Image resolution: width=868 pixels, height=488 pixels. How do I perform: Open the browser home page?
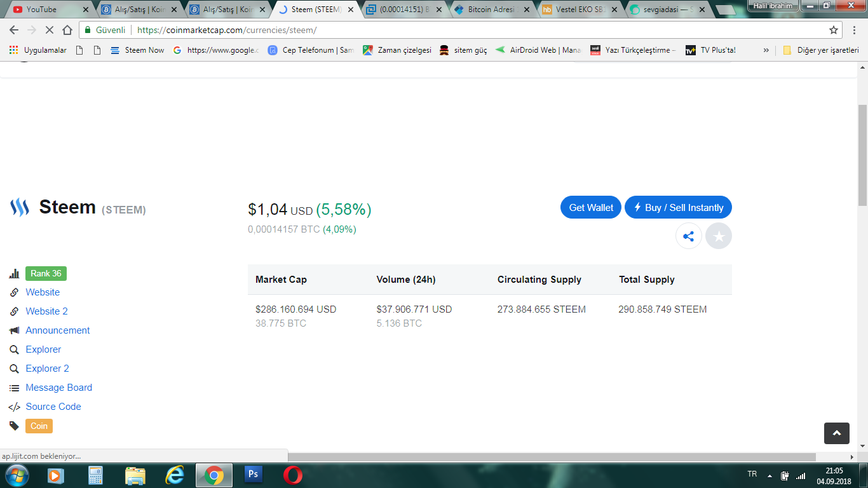(x=67, y=30)
